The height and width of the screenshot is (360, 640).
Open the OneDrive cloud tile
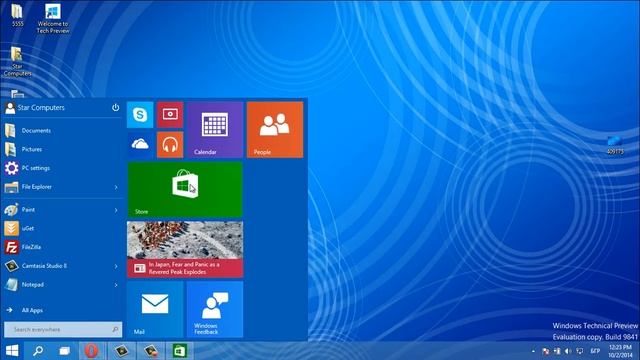[140, 144]
